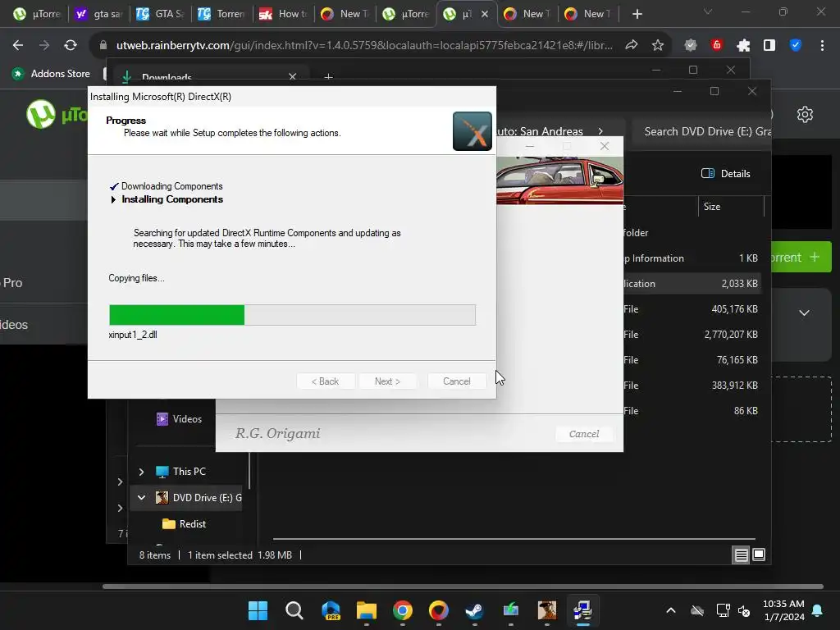Viewport: 840px width, 630px height.
Task: Click the Chrome address bar URL
Action: (364, 46)
